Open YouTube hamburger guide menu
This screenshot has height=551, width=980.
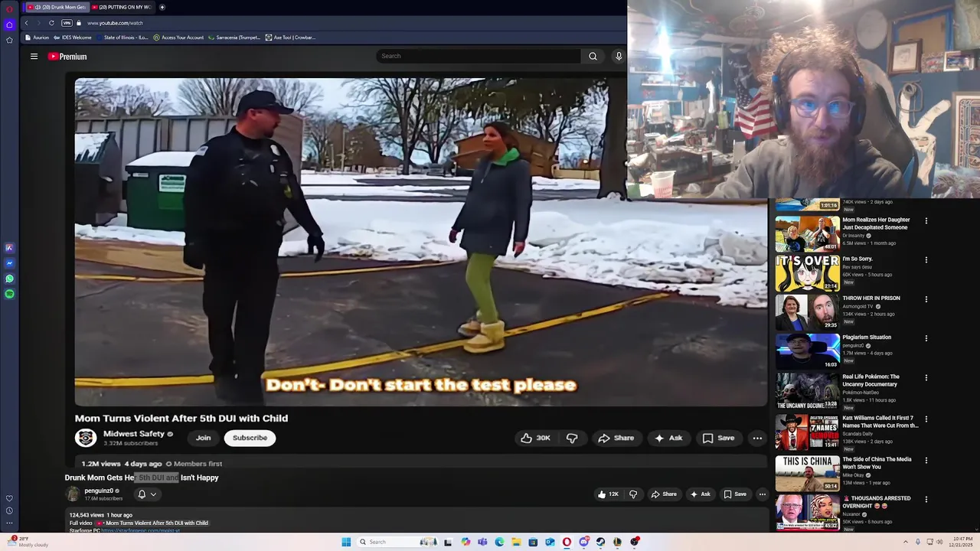click(x=34, y=56)
